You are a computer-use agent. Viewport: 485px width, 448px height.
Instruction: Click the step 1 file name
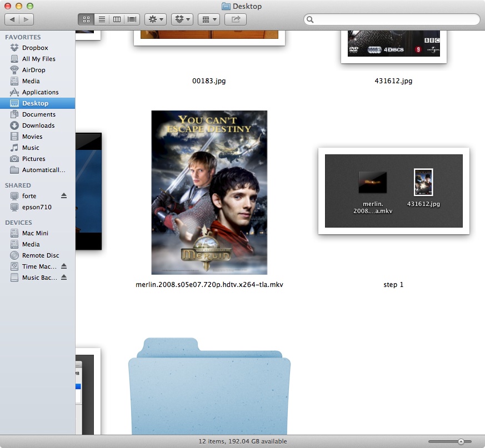tap(393, 285)
